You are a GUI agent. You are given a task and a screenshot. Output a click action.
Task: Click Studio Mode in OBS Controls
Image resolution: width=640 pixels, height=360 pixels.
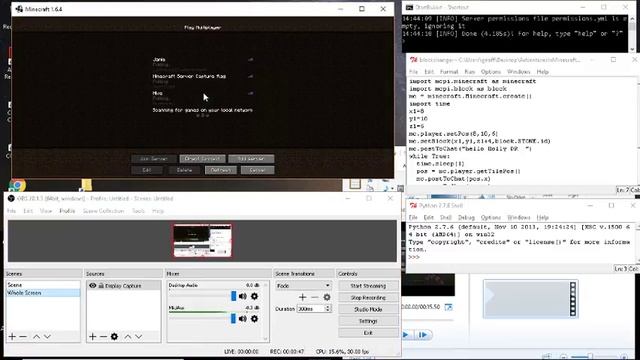tap(368, 309)
